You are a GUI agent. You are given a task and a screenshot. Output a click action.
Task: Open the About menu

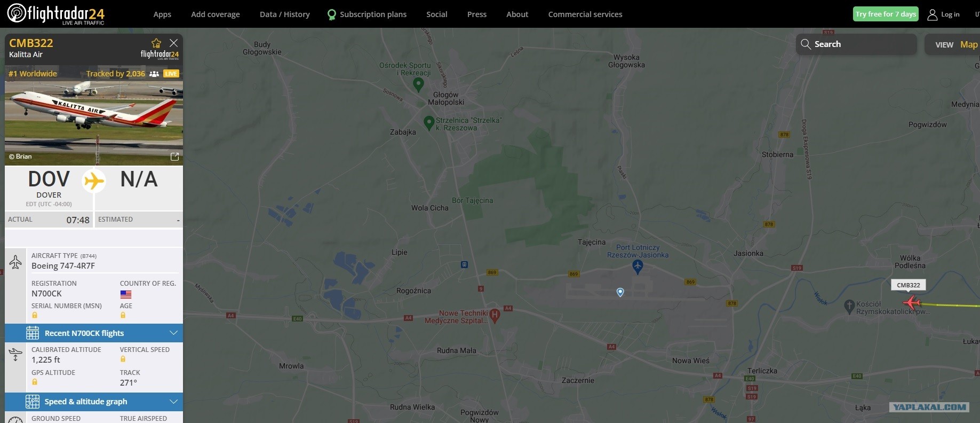tap(517, 14)
